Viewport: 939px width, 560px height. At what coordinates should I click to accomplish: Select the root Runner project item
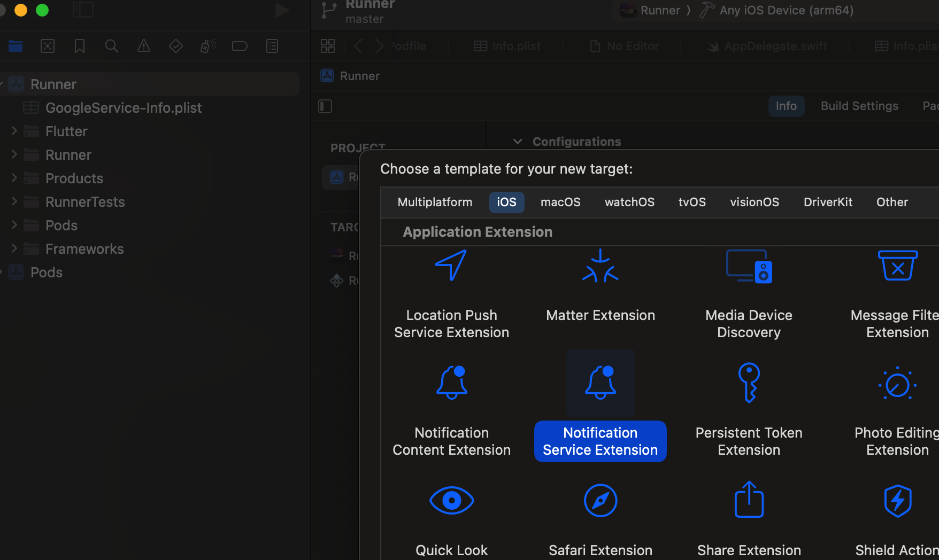(150, 84)
